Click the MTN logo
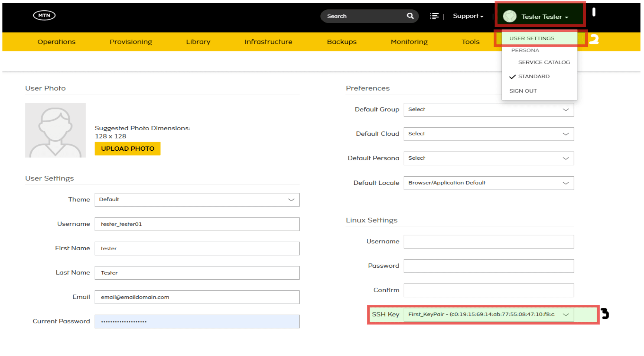 pos(44,15)
